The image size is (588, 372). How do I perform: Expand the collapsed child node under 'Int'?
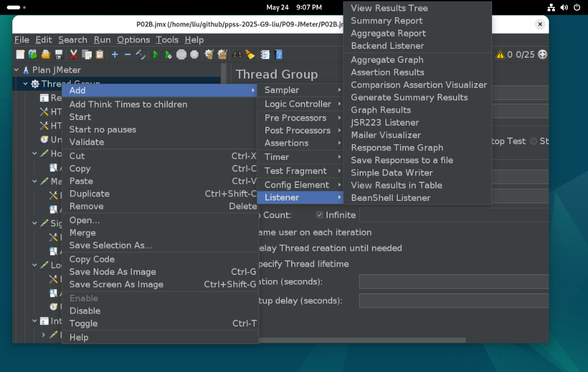tap(44, 335)
